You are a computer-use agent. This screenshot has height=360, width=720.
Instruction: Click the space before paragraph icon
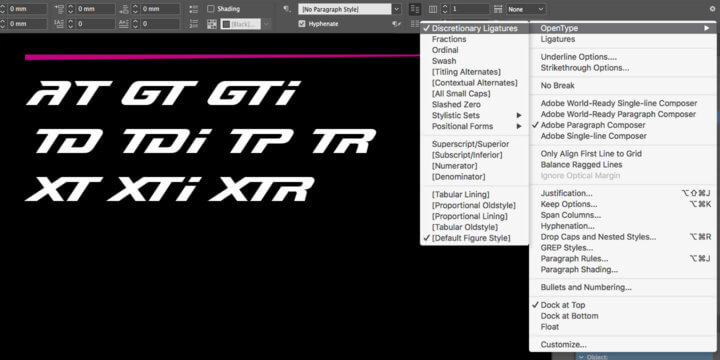(x=59, y=9)
